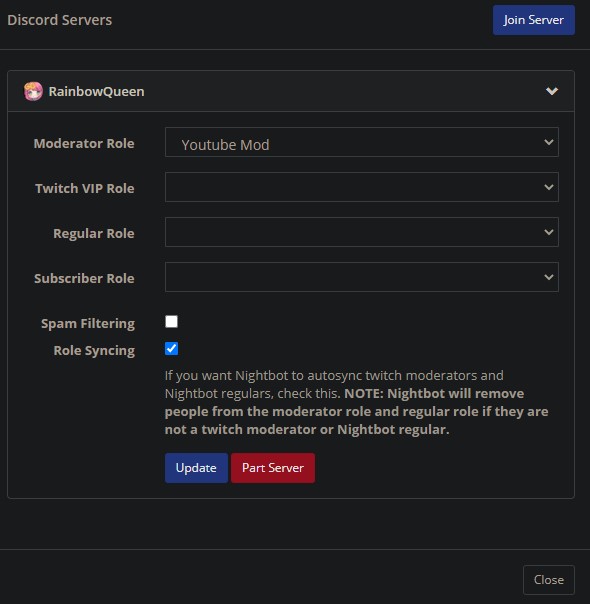This screenshot has height=604, width=590.
Task: Collapse the RainbowQueen server panel chevron
Action: 552,91
